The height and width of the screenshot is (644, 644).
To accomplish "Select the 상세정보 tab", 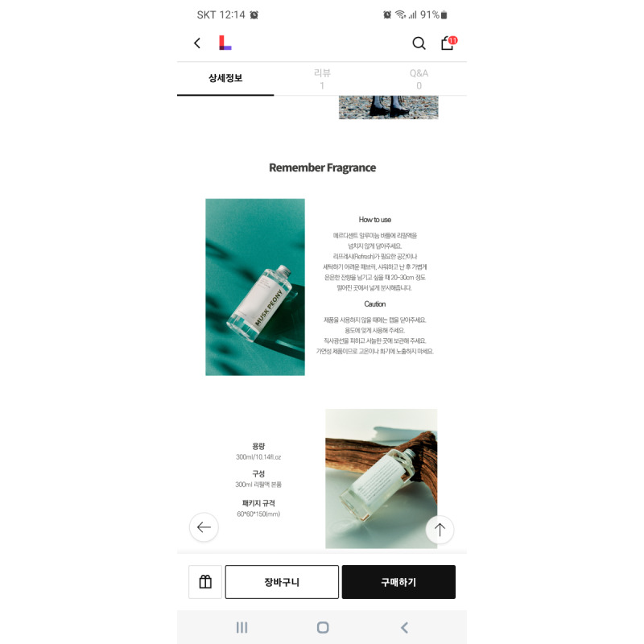I will click(x=225, y=79).
